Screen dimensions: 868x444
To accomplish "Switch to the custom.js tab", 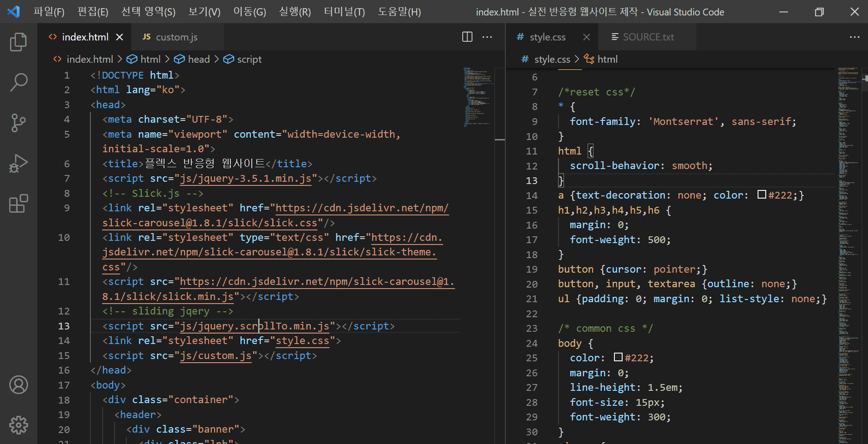I will 177,37.
